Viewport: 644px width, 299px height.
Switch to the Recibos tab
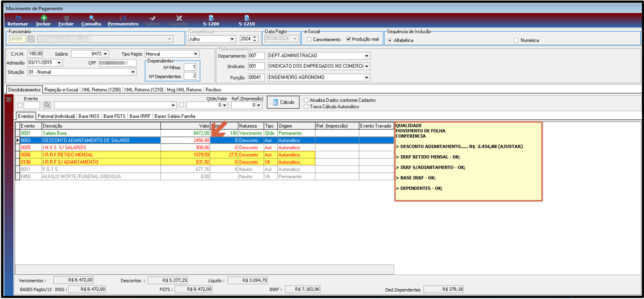214,89
